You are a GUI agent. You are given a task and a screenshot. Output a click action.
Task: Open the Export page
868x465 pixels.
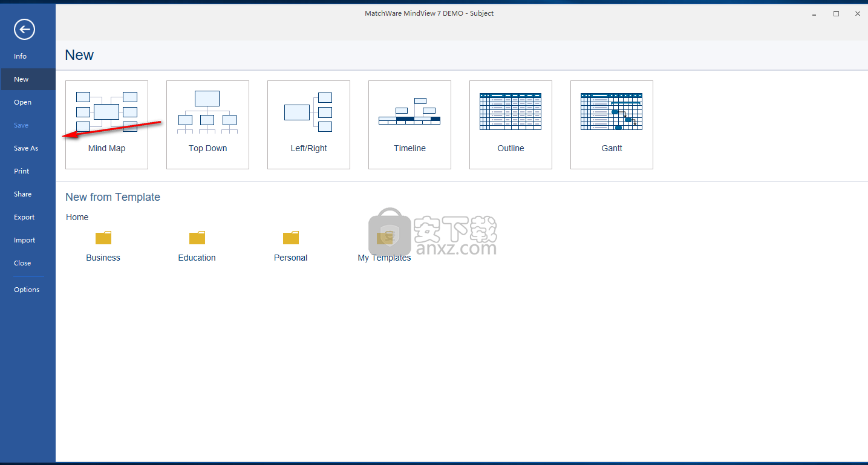(28, 217)
